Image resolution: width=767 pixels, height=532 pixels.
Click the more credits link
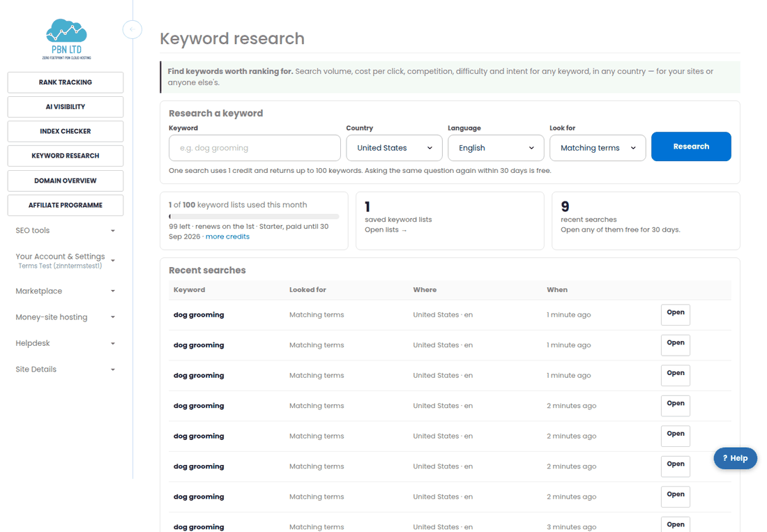coord(227,236)
